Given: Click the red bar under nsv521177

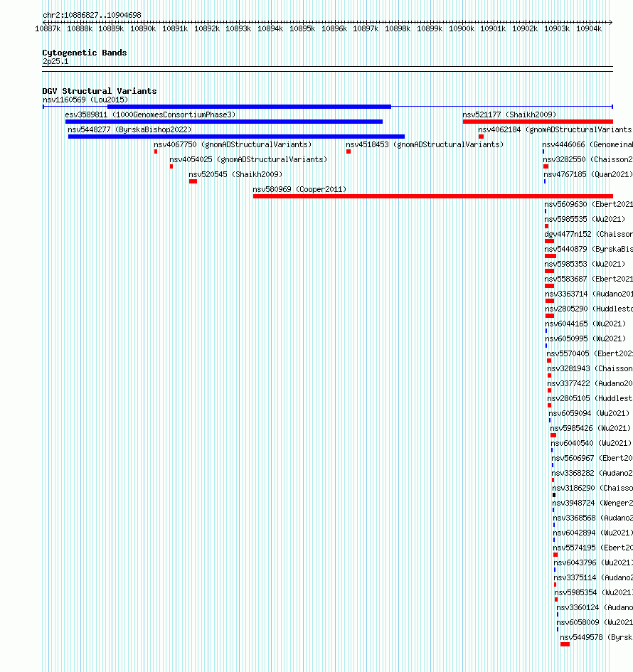Looking at the screenshot, I should [x=538, y=122].
